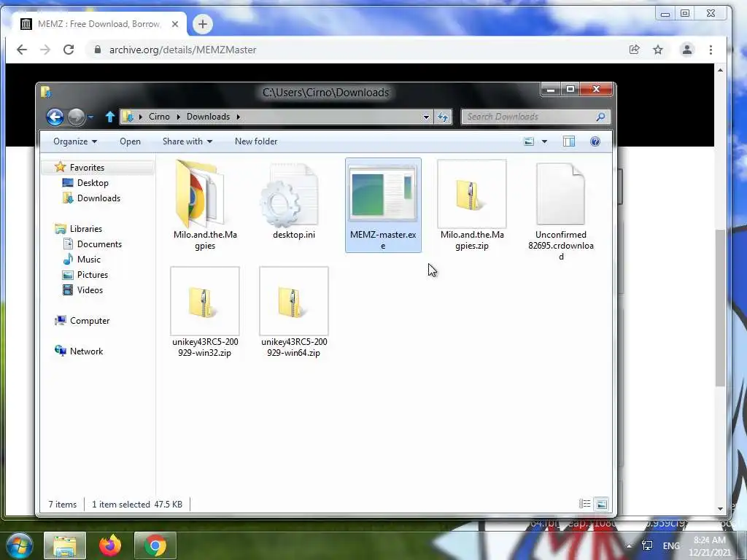This screenshot has height=560, width=747.
Task: Share this page from Chrome toolbar
Action: point(634,50)
